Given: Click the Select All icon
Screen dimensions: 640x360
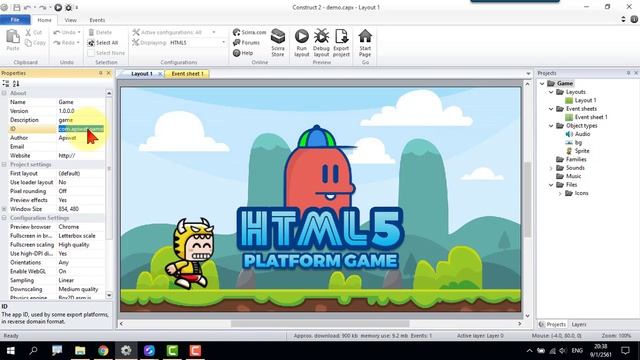Looking at the screenshot, I should (91, 42).
